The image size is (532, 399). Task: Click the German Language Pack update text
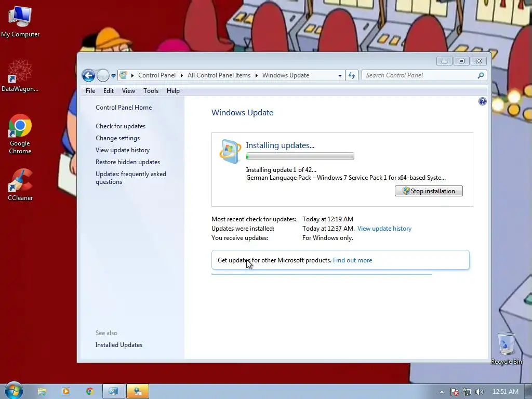tap(345, 178)
